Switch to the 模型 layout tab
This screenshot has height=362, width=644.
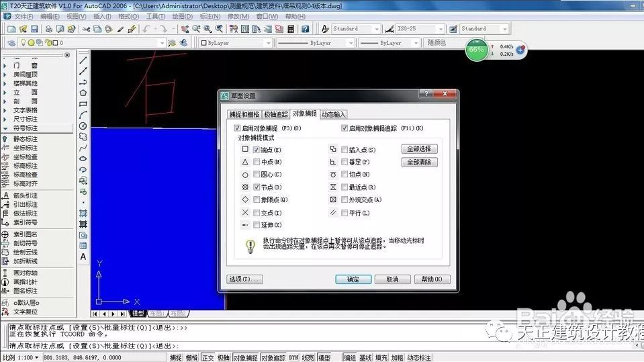(138, 314)
